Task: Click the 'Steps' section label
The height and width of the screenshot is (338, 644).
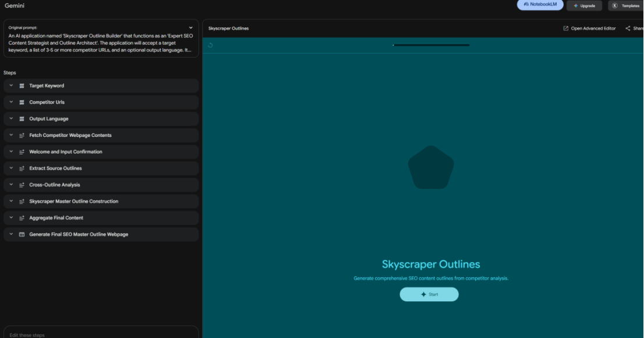Action: [10, 73]
